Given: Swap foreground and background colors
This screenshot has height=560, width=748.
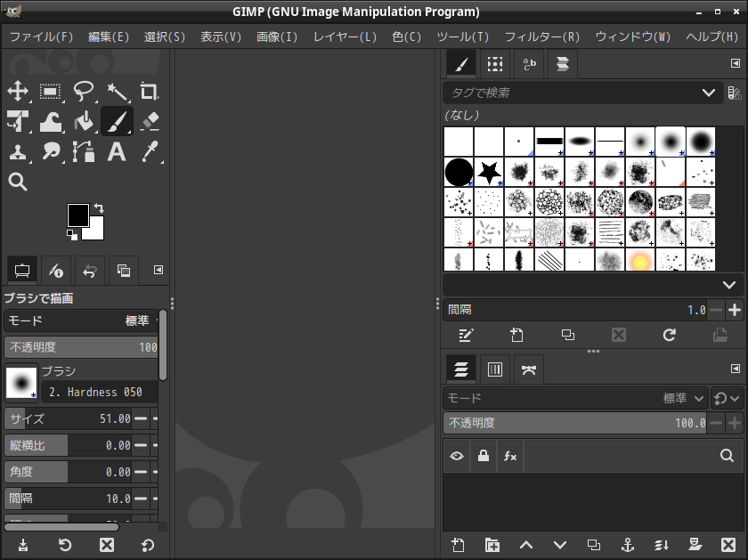Looking at the screenshot, I should (98, 208).
